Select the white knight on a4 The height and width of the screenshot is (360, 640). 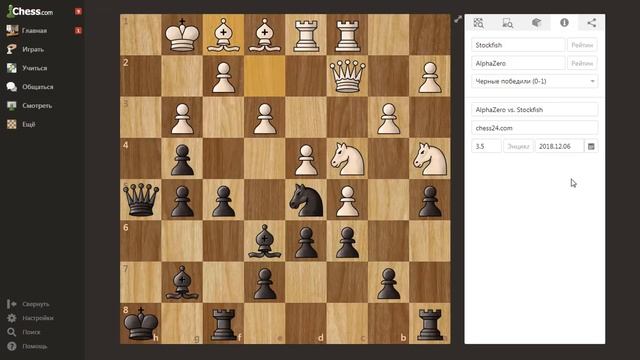[x=430, y=158]
